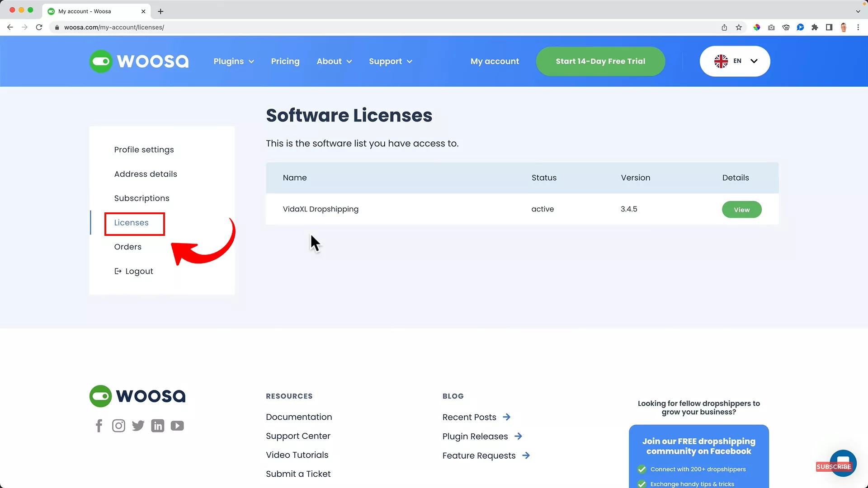Open Woosa's Facebook page via footer icon

click(x=99, y=425)
